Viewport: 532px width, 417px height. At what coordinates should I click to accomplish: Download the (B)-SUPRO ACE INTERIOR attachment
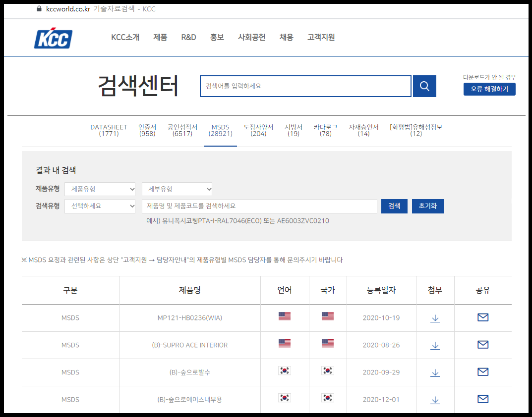click(435, 345)
